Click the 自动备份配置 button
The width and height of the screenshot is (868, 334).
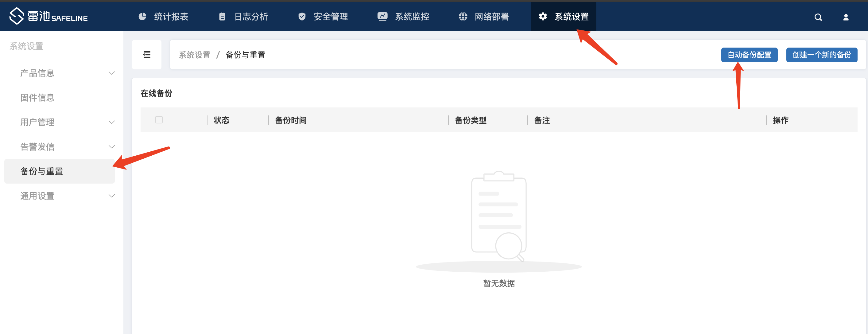click(x=749, y=55)
